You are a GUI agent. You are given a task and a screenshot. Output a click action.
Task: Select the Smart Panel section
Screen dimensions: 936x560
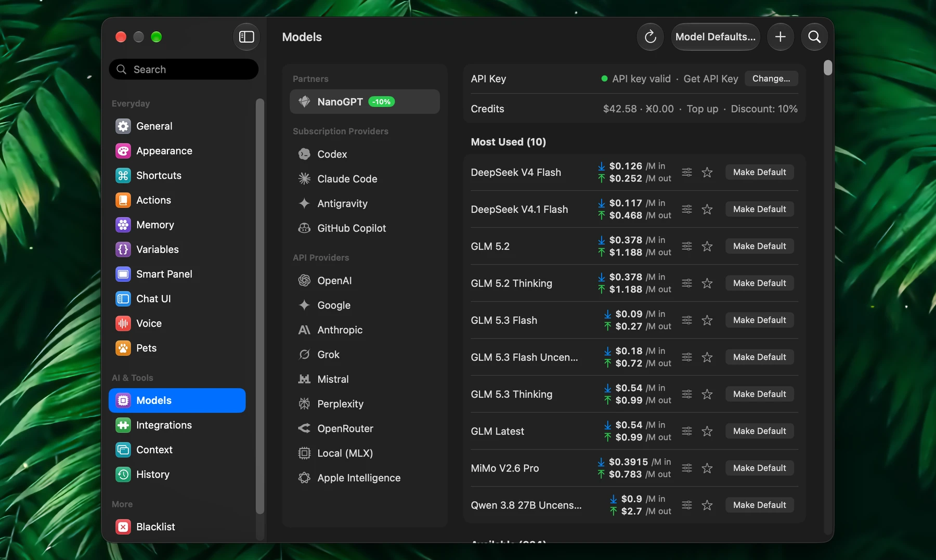(x=177, y=274)
